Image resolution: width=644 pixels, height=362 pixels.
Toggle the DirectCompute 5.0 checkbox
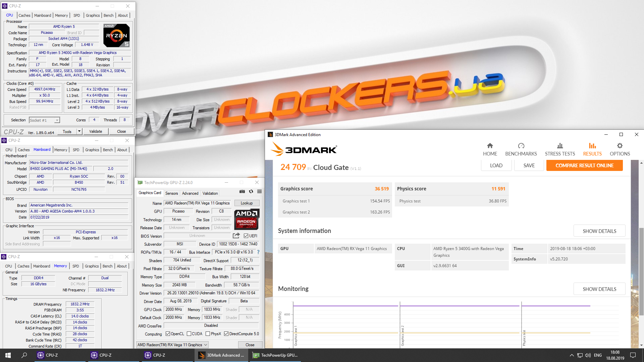(226, 334)
